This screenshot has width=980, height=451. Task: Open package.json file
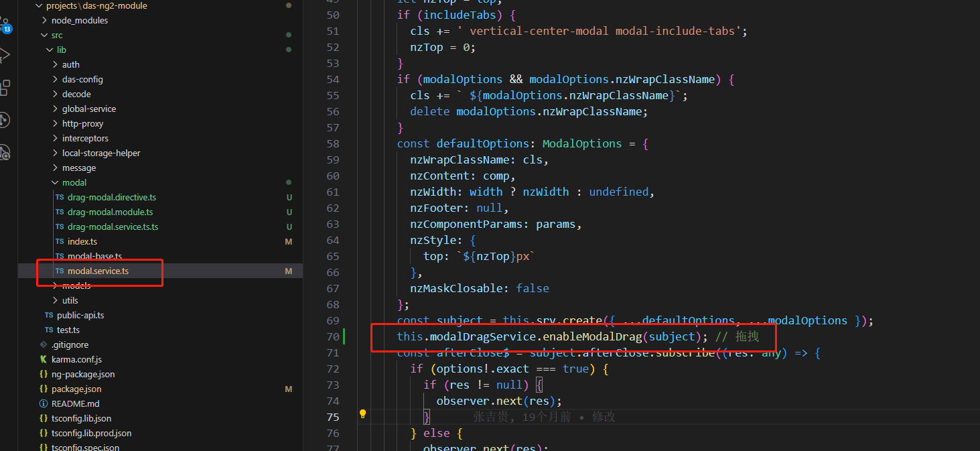point(76,389)
